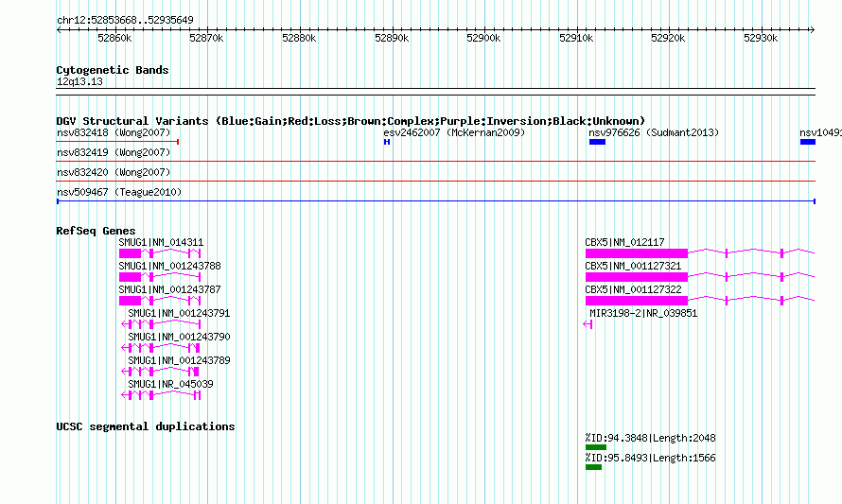
Task: Click the blue nsv509467 gain line
Action: coord(435,201)
